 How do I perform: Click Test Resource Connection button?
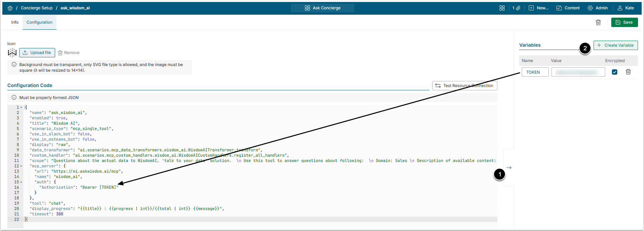[464, 86]
